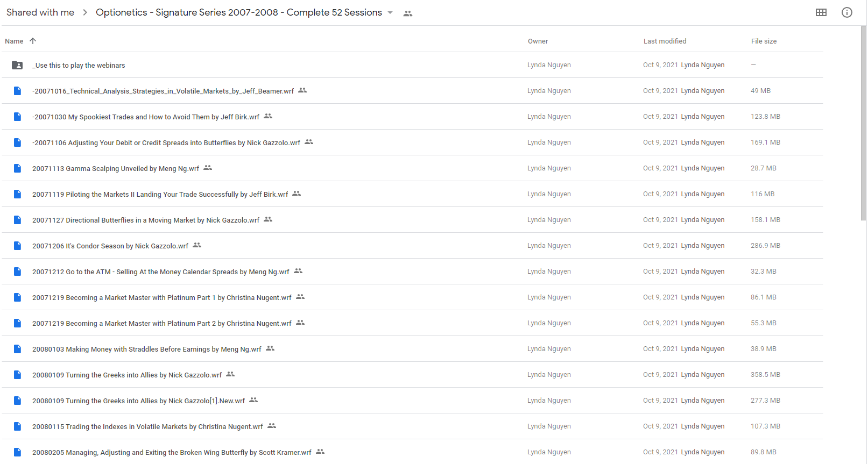Select '20071127 Directional Butterflies' file name
Screen dimensions: 868x464
coord(146,220)
